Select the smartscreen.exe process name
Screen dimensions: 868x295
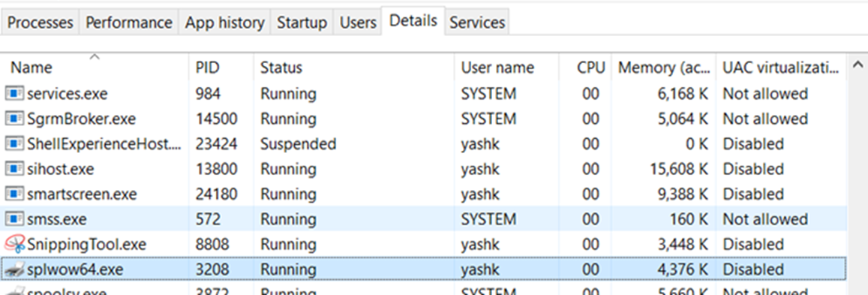pyautogui.click(x=82, y=194)
